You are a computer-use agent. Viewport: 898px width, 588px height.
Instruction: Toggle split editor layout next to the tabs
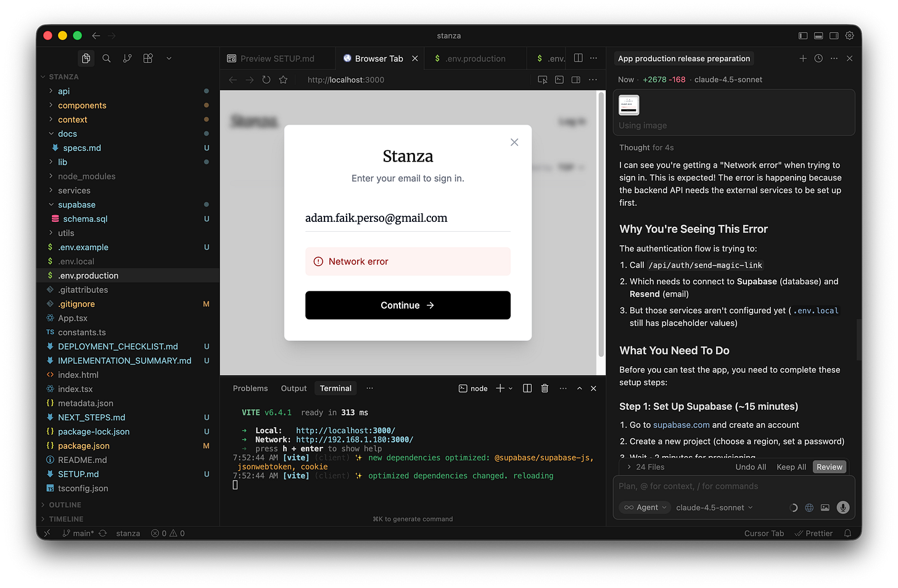[577, 58]
